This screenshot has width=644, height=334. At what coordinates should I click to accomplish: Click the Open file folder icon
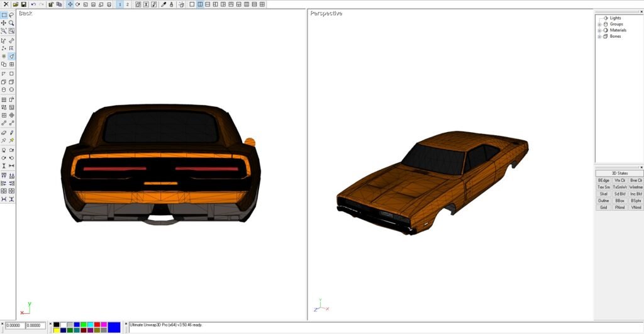(16, 4)
